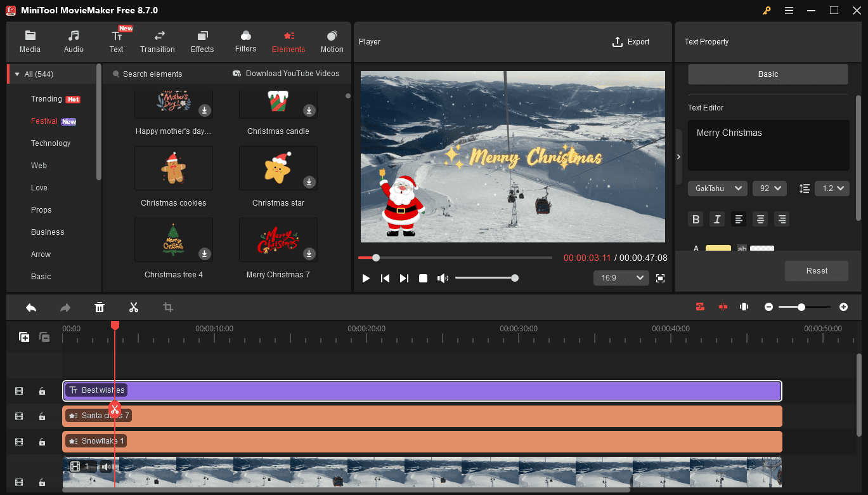Align text to the right
Viewport: 868px width, 495px height.
pyautogui.click(x=782, y=219)
